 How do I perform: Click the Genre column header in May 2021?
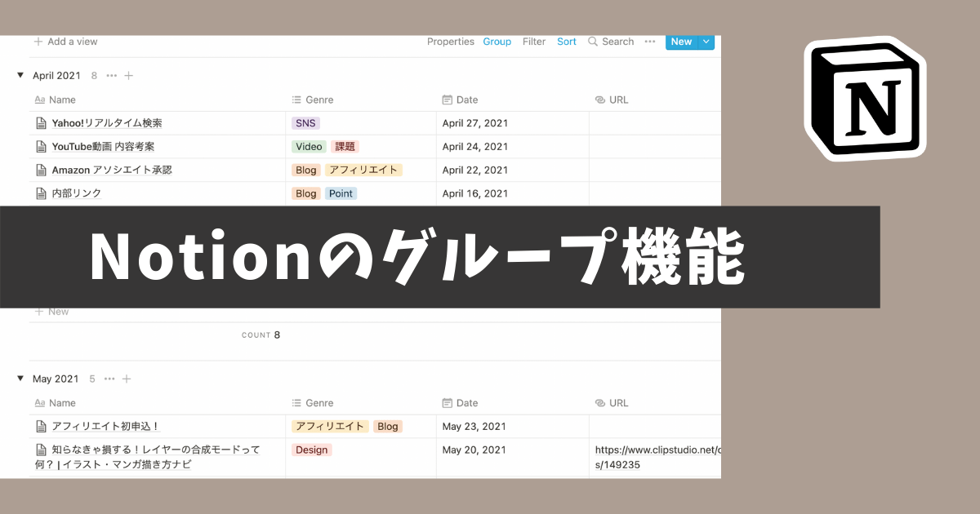coord(313,403)
